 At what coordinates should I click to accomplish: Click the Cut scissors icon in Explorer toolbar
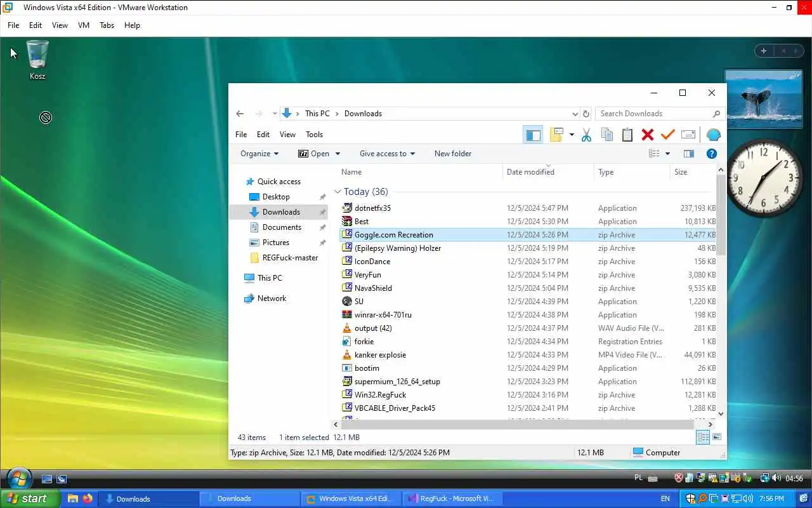tap(586, 135)
